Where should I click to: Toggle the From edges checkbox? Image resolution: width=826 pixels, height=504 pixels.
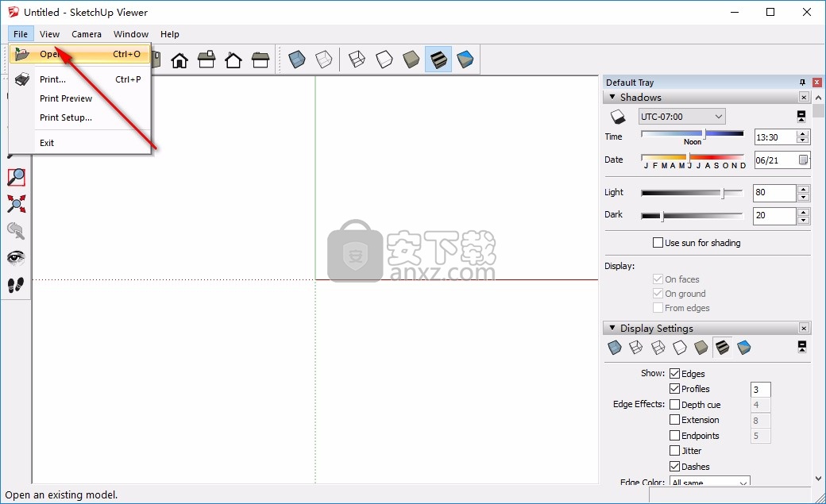tap(658, 308)
